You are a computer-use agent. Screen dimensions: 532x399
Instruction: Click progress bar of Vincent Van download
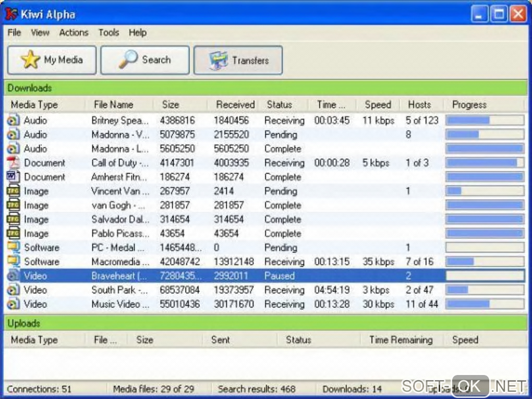(x=485, y=191)
